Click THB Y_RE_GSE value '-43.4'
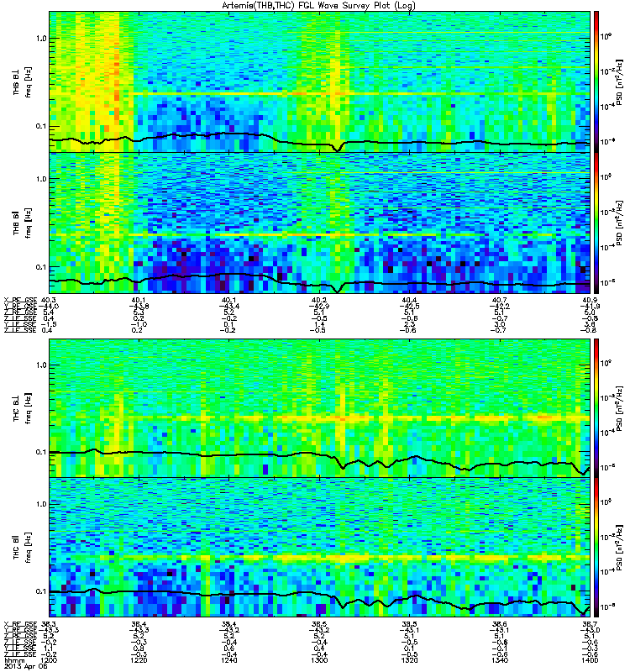 click(228, 307)
